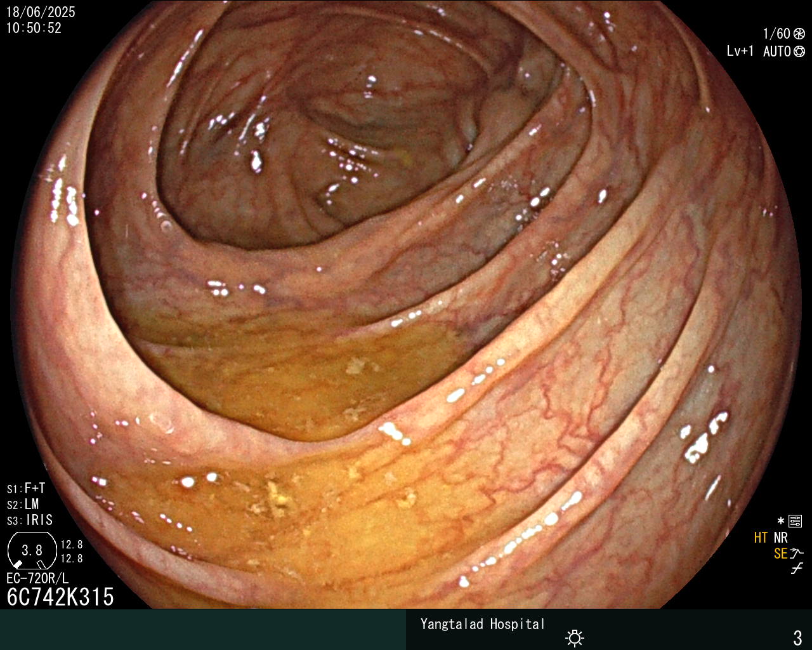The image size is (812, 650).
Task: Click the yellow SE indicator label
Action: (x=780, y=554)
